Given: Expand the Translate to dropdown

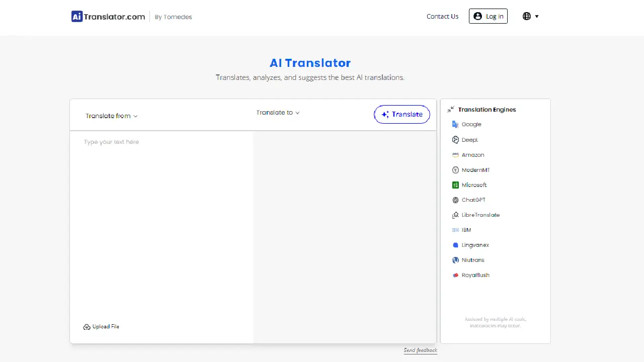Looking at the screenshot, I should tap(277, 113).
